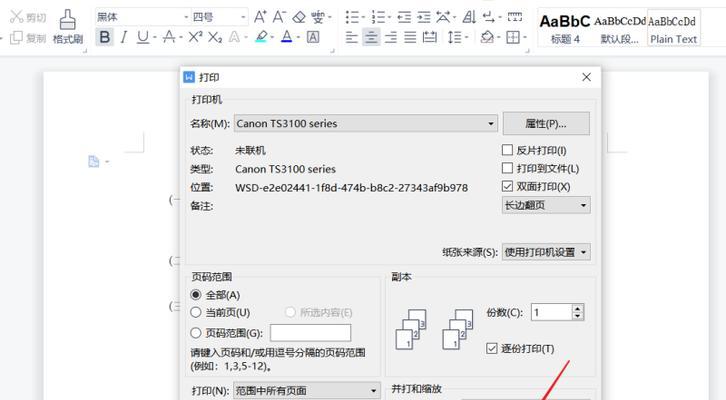
Task: Toggle Italic formatting
Action: click(124, 37)
